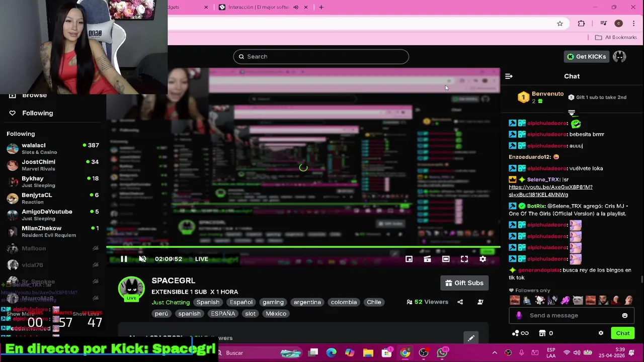The image size is (644, 362).
Task: Open offline Mafloon channel
Action: 53,248
